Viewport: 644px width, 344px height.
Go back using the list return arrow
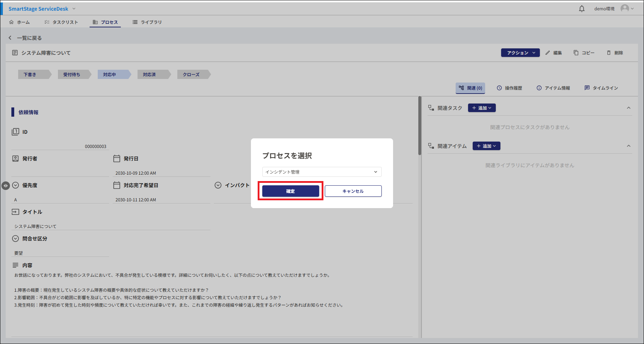click(10, 38)
